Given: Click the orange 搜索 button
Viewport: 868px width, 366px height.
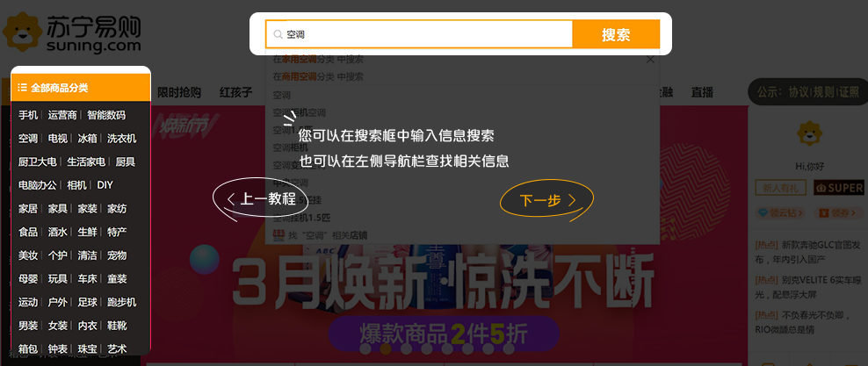Looking at the screenshot, I should click(616, 34).
